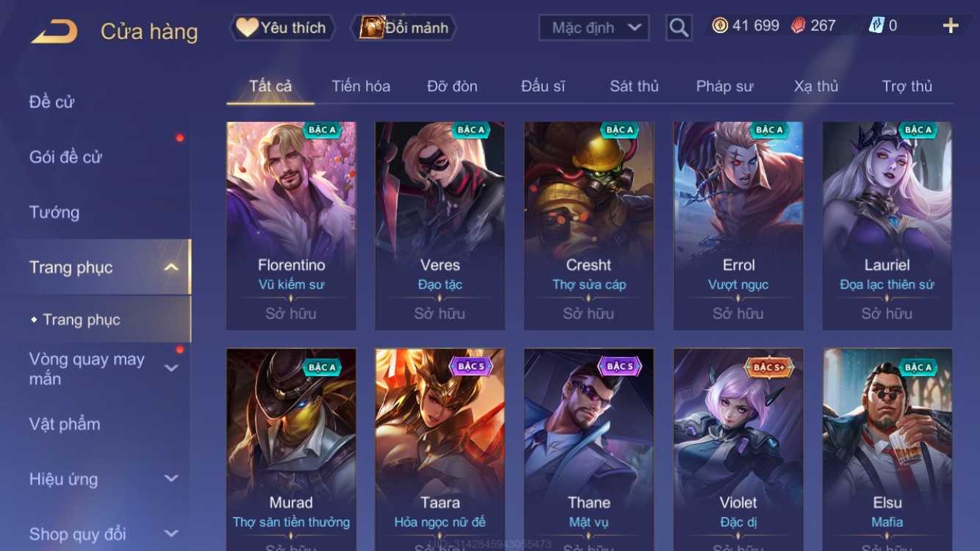Open the Mặc định sort dropdown

click(594, 28)
